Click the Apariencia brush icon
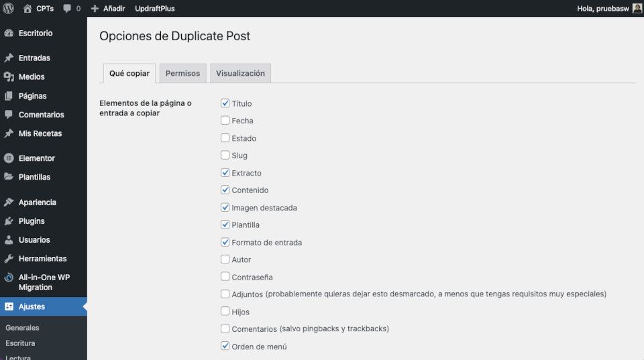Screen dimensions: 644x360 point(9,202)
